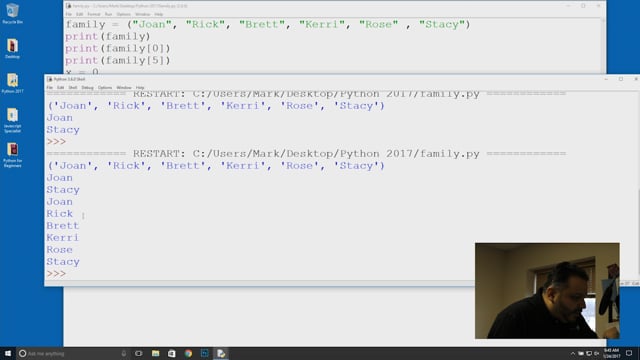The image size is (640, 360).
Task: Activate the Python IDLE taskbar icon
Action: pyautogui.click(x=221, y=353)
